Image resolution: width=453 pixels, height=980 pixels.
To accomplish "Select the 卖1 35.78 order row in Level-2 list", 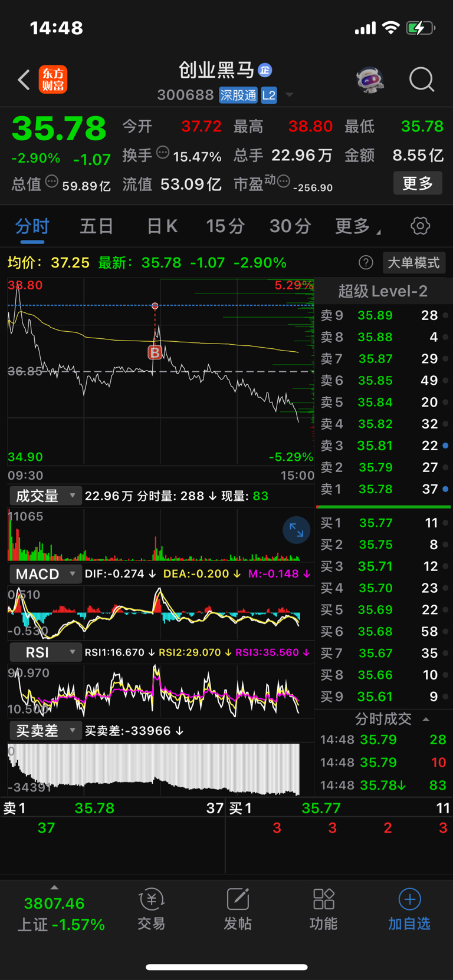I will pos(384,489).
